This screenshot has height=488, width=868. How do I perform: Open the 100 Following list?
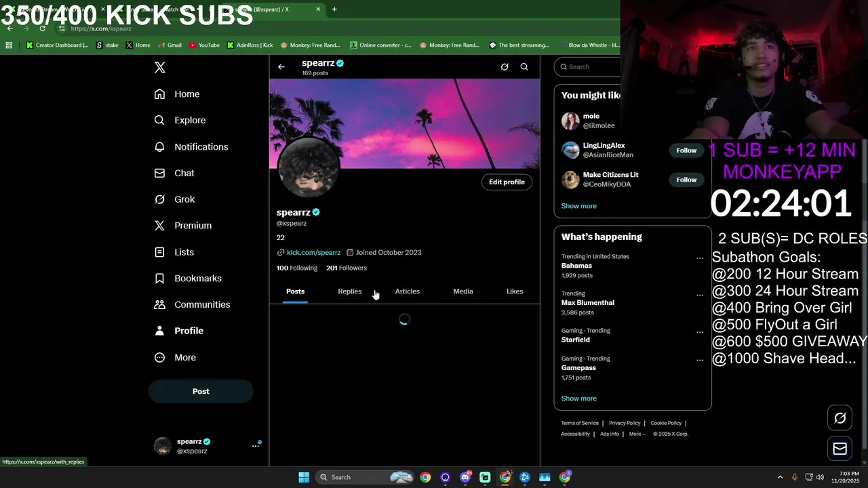point(297,268)
